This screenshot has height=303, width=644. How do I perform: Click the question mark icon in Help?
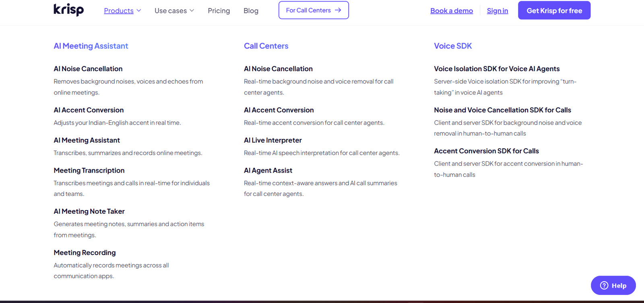coord(604,285)
